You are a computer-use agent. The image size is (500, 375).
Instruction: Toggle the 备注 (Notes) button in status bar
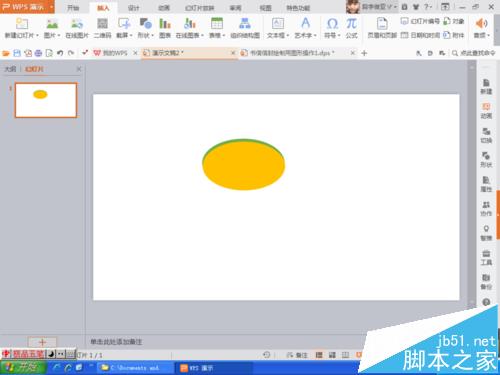click(297, 355)
